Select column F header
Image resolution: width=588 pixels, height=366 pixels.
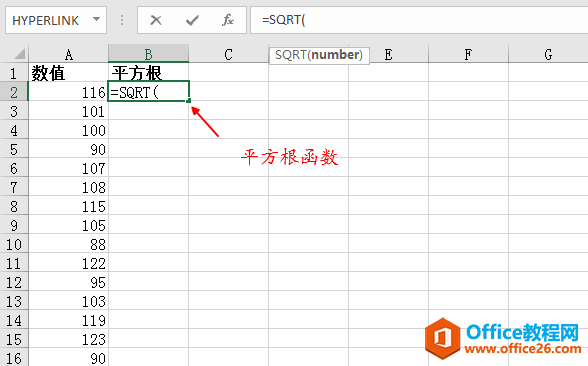(x=468, y=54)
